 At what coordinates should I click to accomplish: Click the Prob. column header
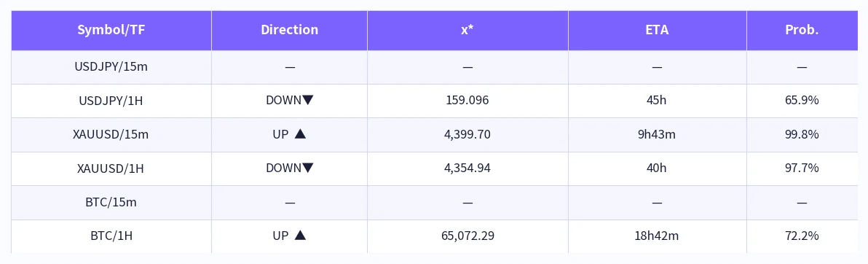802,31
